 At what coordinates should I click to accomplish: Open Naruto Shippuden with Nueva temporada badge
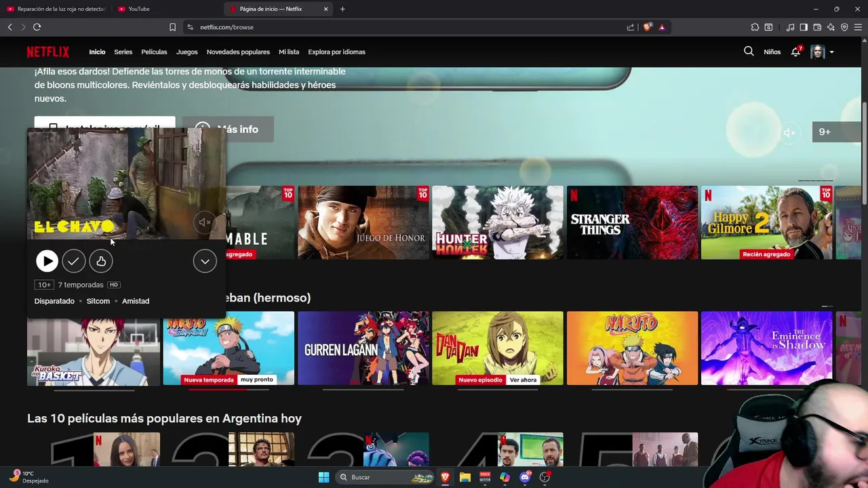pos(229,348)
